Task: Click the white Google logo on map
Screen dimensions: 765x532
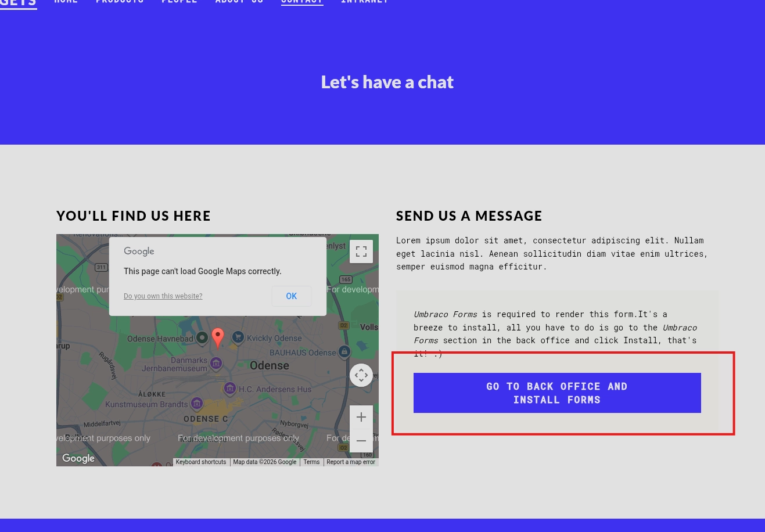Action: pyautogui.click(x=78, y=458)
